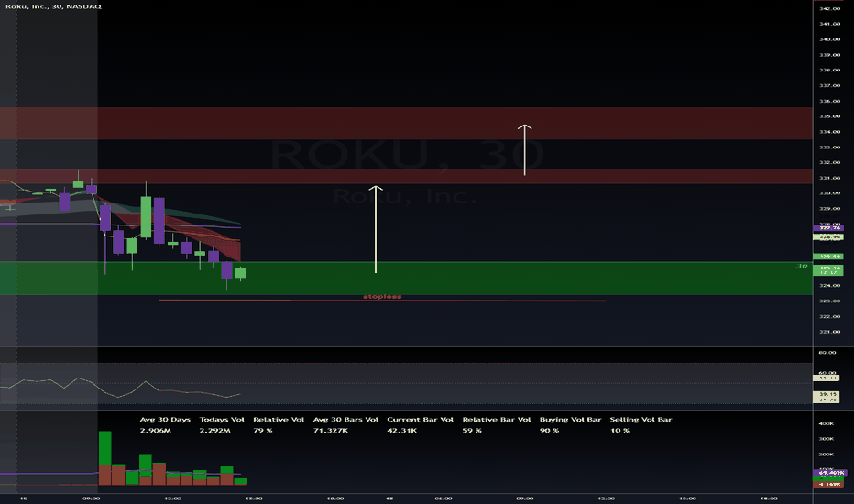Viewport: 854px width, 504px height.
Task: Click the 336.00 price axis label
Action: pos(829,102)
